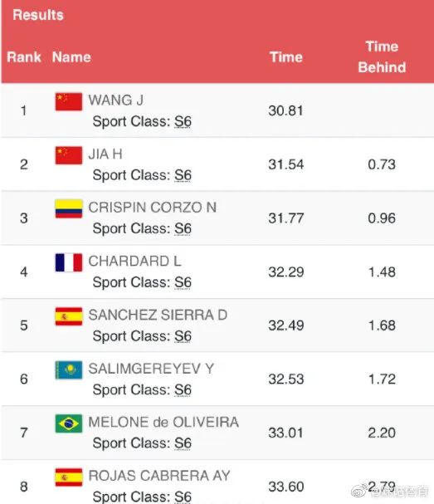Screen dimensions: 434x504
Task: Click the Rank column header
Action: [x=24, y=57]
